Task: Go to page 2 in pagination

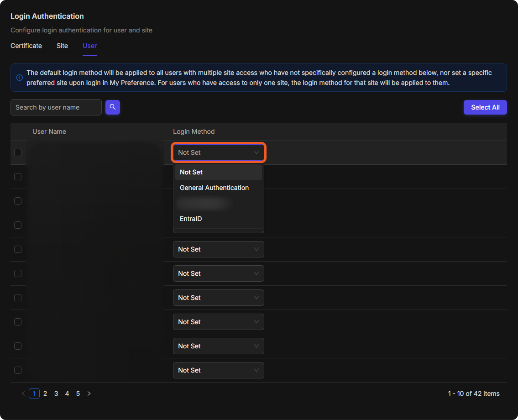Action: point(45,394)
